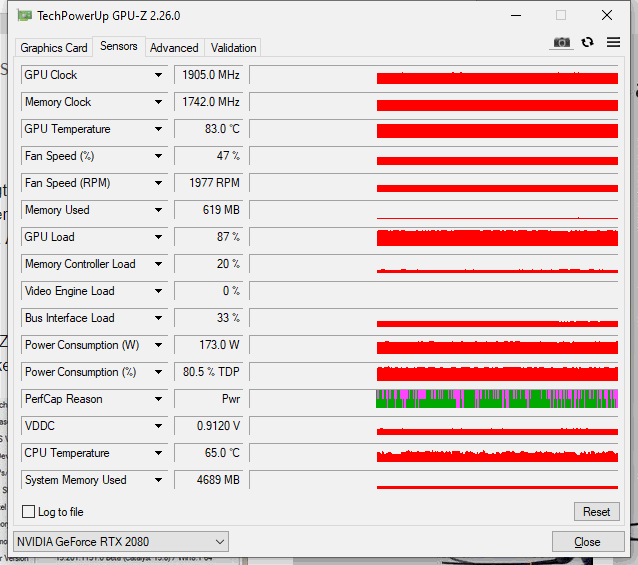Click the 619 MB Memory Used value
This screenshot has height=565, width=638.
209,210
